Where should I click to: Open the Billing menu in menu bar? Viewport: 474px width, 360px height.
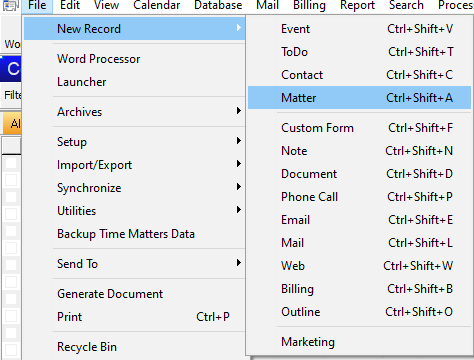309,5
